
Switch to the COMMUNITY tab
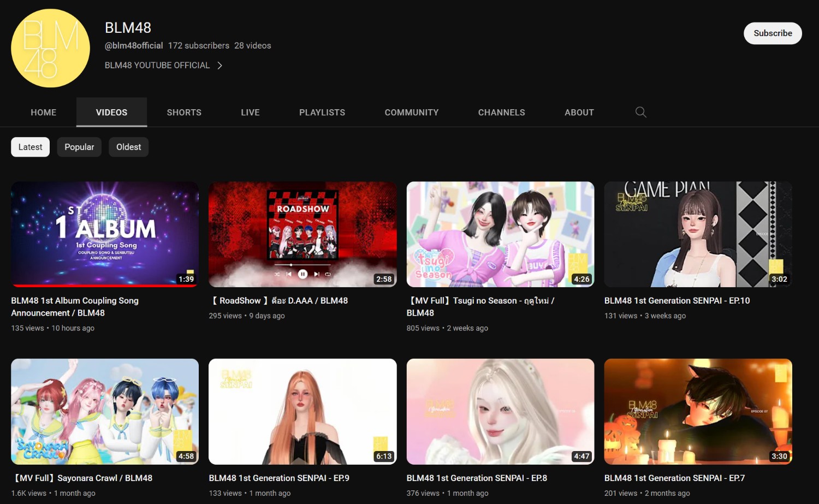[x=412, y=112]
